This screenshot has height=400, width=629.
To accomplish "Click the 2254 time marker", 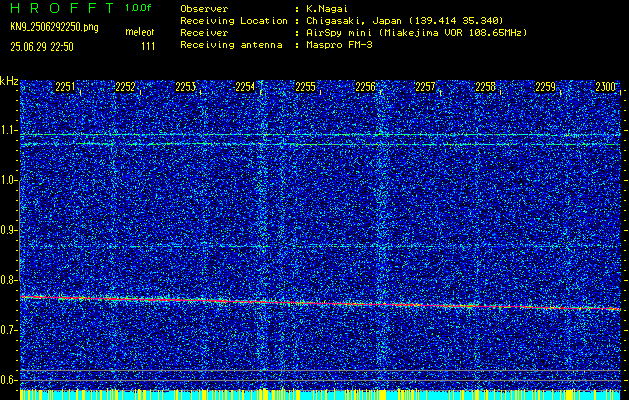I will click(245, 87).
